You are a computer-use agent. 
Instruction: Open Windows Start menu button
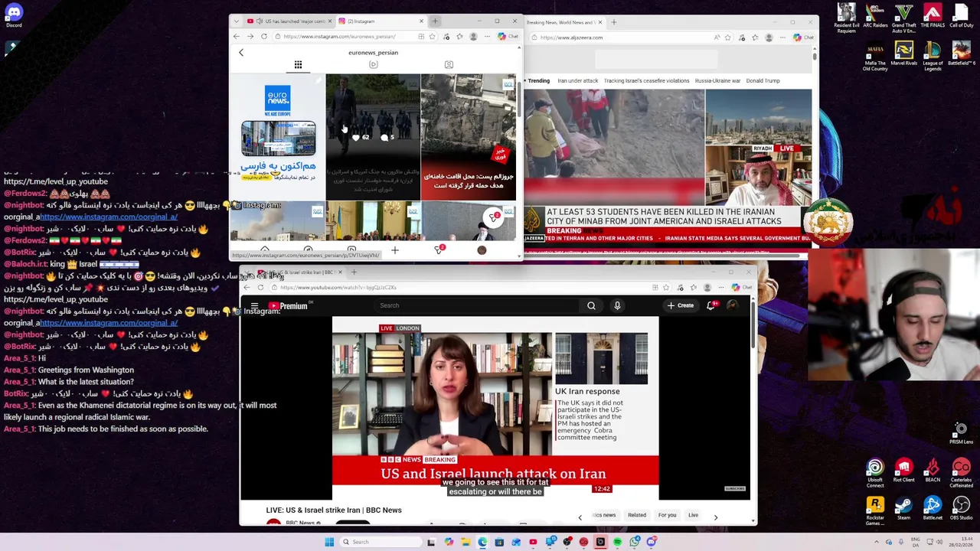click(329, 542)
